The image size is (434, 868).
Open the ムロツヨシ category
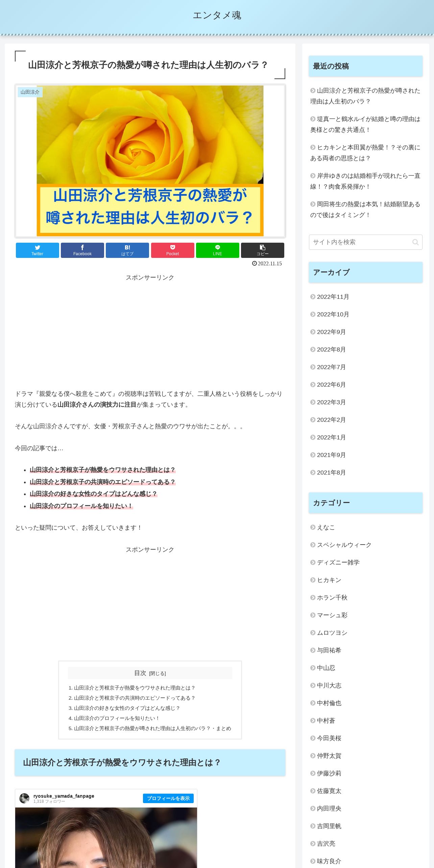(x=332, y=633)
